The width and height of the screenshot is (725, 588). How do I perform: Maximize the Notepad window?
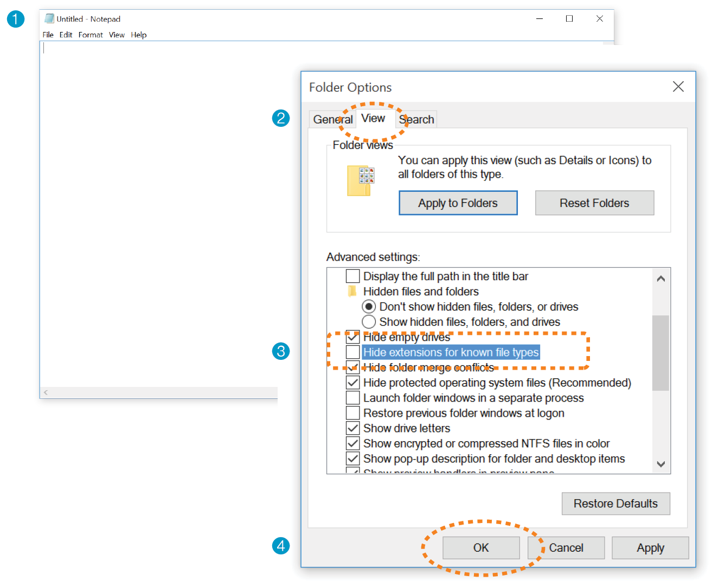(x=569, y=18)
